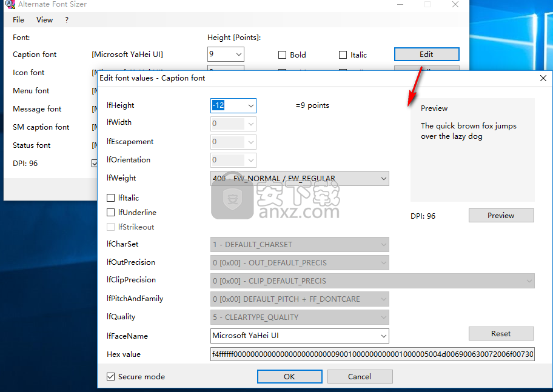Click the Icon font label in main window
The image size is (553, 392).
28,73
